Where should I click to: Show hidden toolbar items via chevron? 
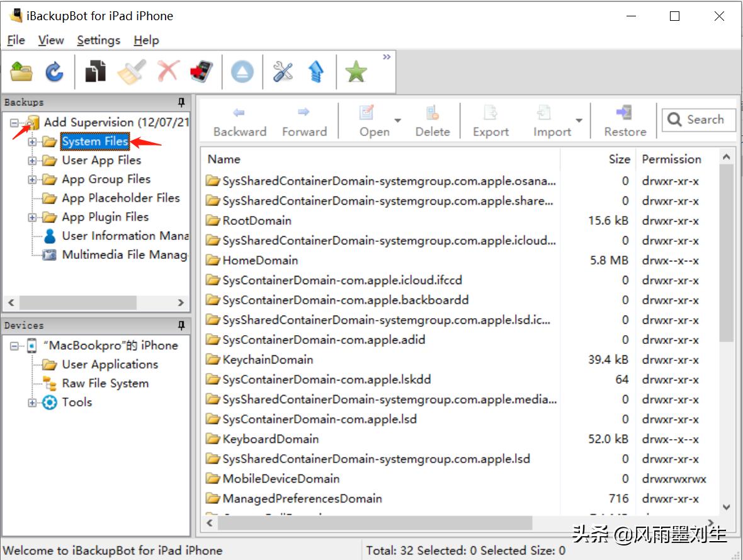coord(387,57)
